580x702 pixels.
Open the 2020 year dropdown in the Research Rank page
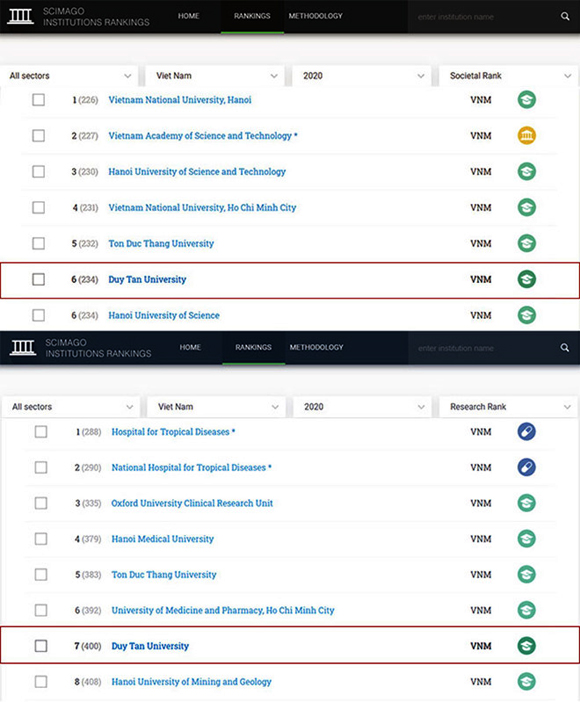362,407
